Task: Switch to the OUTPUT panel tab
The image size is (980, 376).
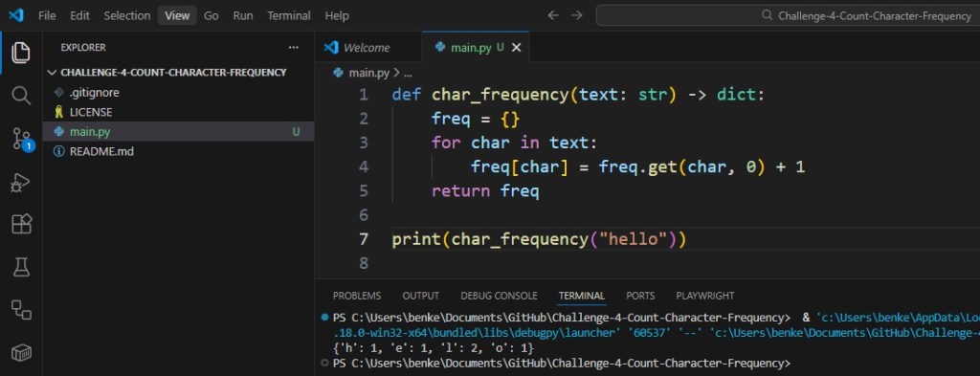Action: (x=421, y=296)
